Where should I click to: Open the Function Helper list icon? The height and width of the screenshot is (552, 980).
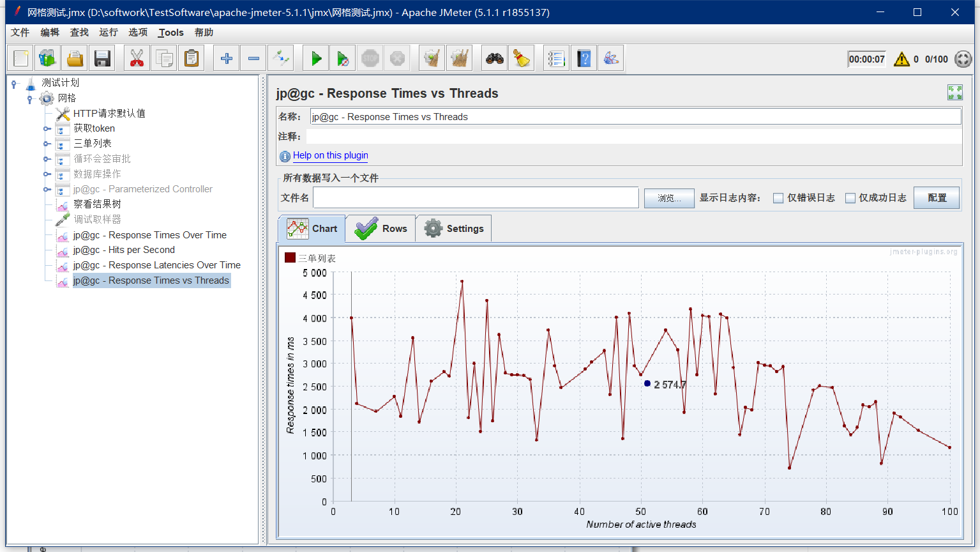(x=556, y=59)
